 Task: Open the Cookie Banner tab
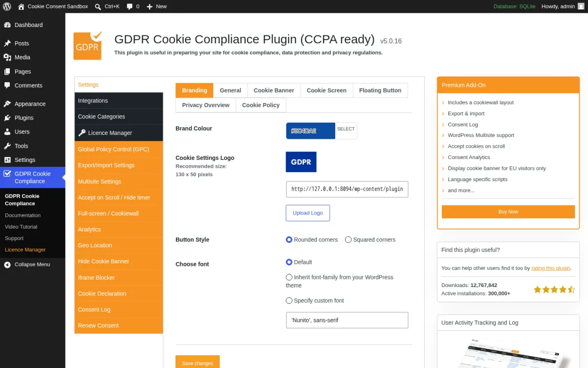[x=274, y=90]
